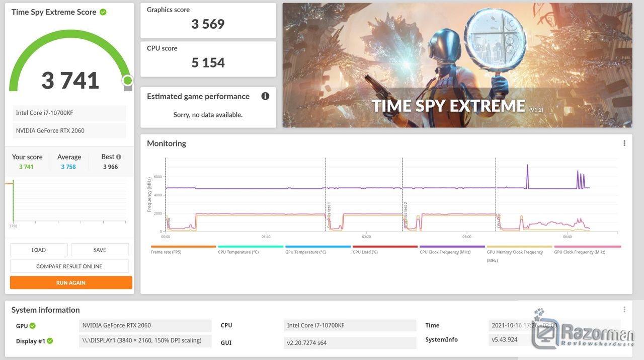Click the Intel Core i7-10700KF label under the gauge
The image size is (644, 360).
69,113
